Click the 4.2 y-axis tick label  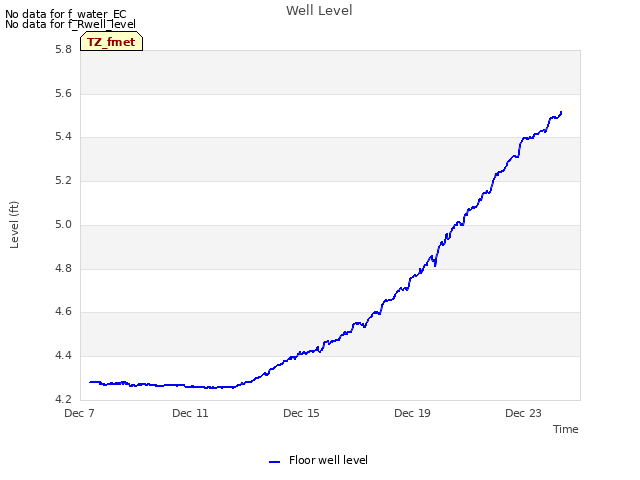[x=63, y=399]
